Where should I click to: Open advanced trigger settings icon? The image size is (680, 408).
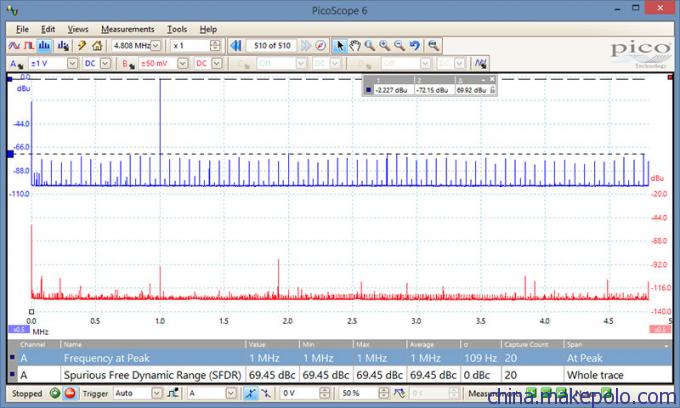point(173,393)
